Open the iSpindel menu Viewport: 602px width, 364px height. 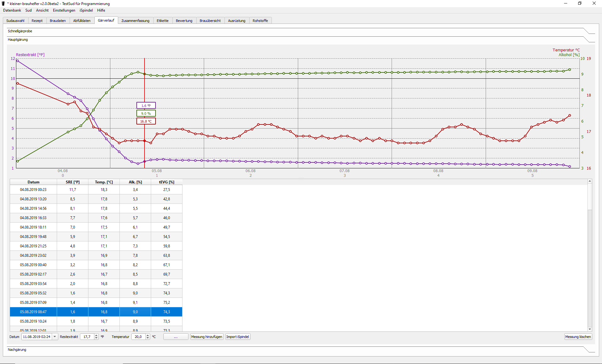coord(86,10)
